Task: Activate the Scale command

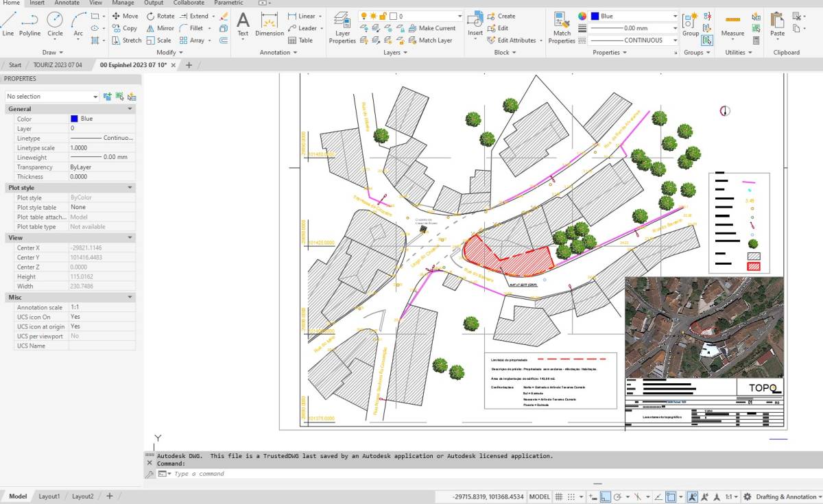Action: [159, 40]
